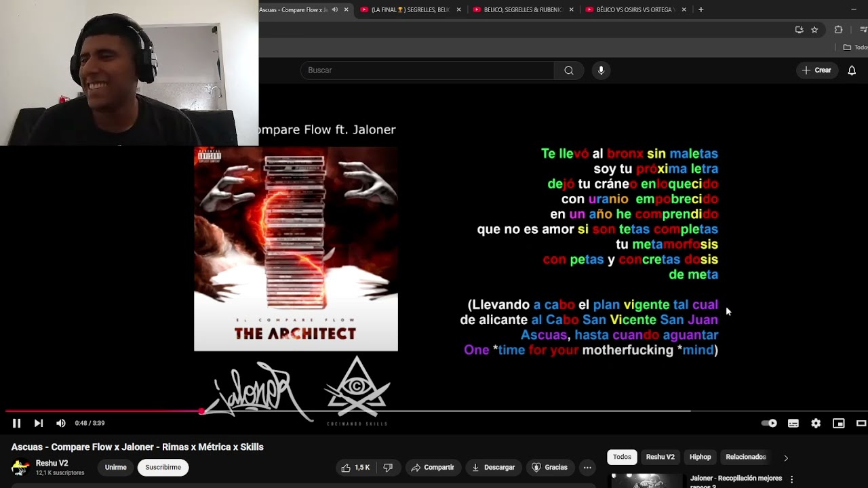Select the Relacionados filter chip

point(746,457)
